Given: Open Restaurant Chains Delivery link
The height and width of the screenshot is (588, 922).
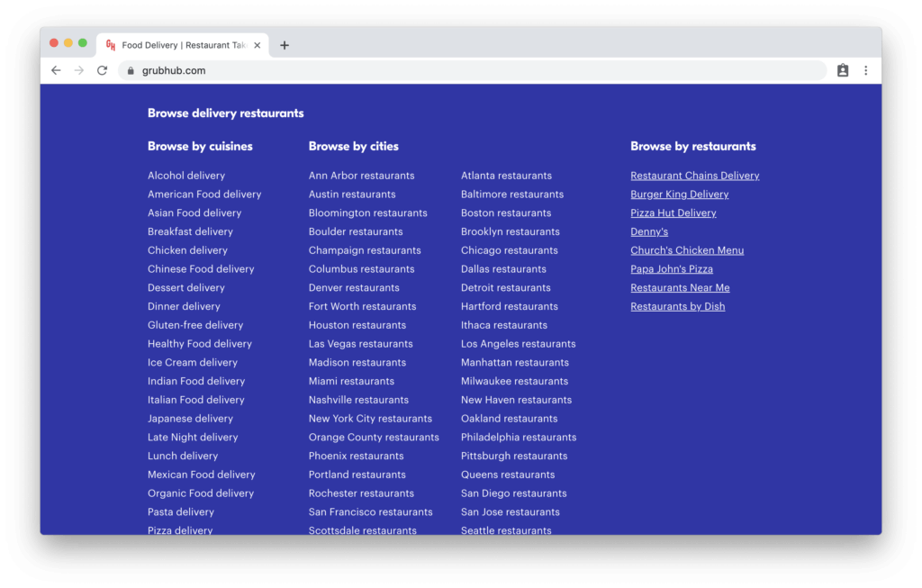Looking at the screenshot, I should pos(694,176).
